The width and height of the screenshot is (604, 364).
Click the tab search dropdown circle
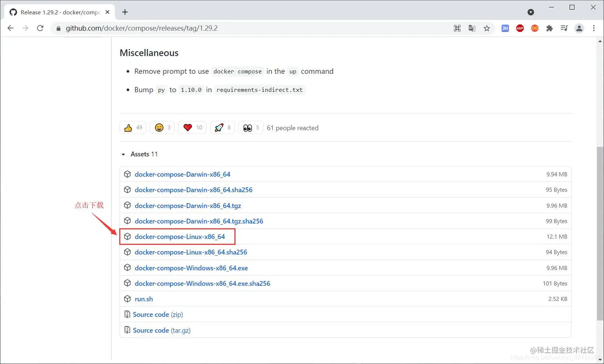(x=530, y=12)
